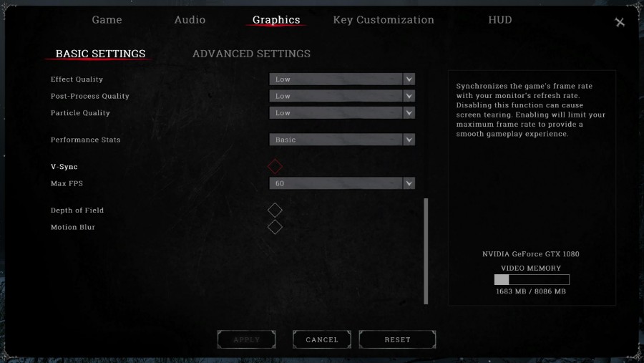
Task: Toggle Depth of Field checkbox
Action: (x=275, y=210)
